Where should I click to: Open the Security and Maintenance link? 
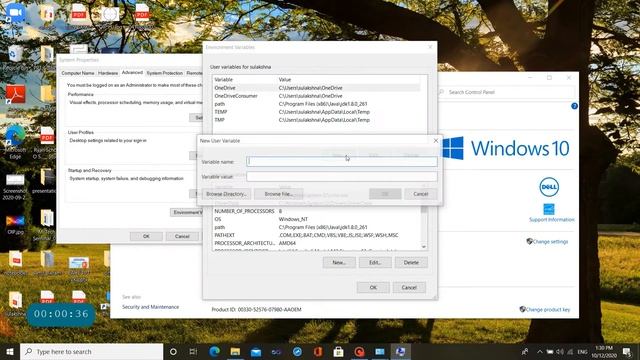tap(151, 307)
